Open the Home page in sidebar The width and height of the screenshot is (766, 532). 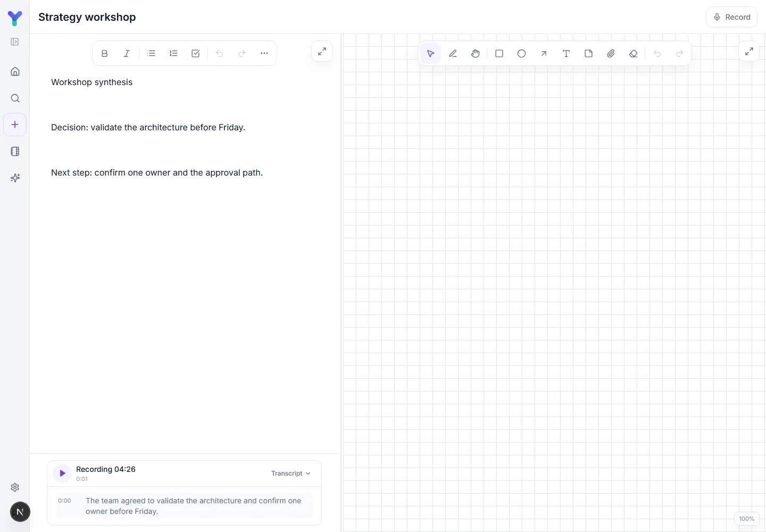15,71
